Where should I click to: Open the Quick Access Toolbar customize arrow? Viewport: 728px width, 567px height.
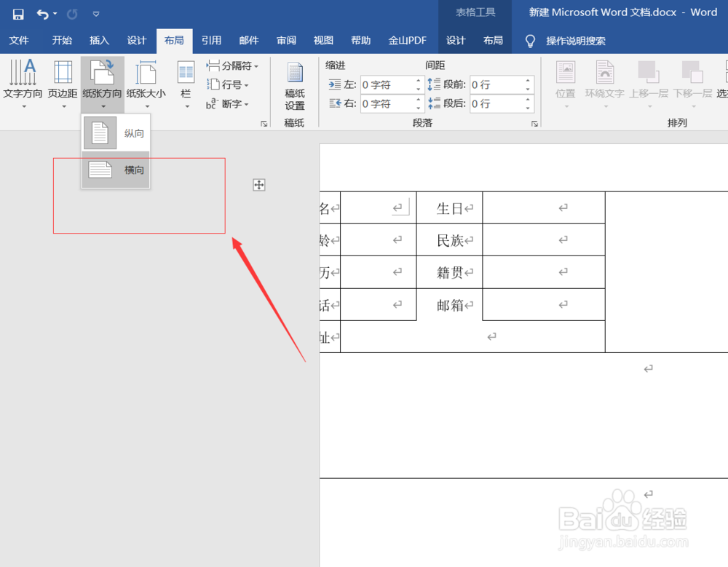(x=96, y=15)
